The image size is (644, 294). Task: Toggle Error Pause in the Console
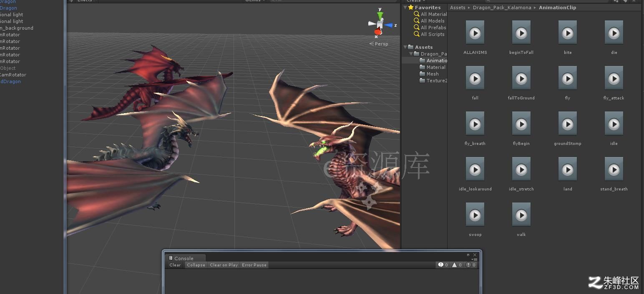pyautogui.click(x=254, y=265)
